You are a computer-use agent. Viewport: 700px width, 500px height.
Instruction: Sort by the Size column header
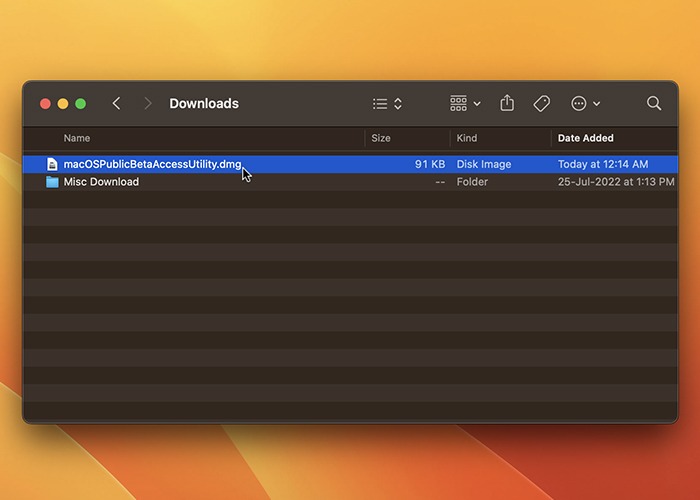[381, 138]
